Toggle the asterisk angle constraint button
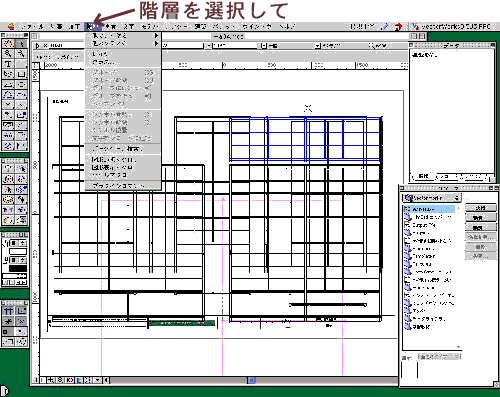The image size is (500, 397). pyautogui.click(x=9, y=321)
